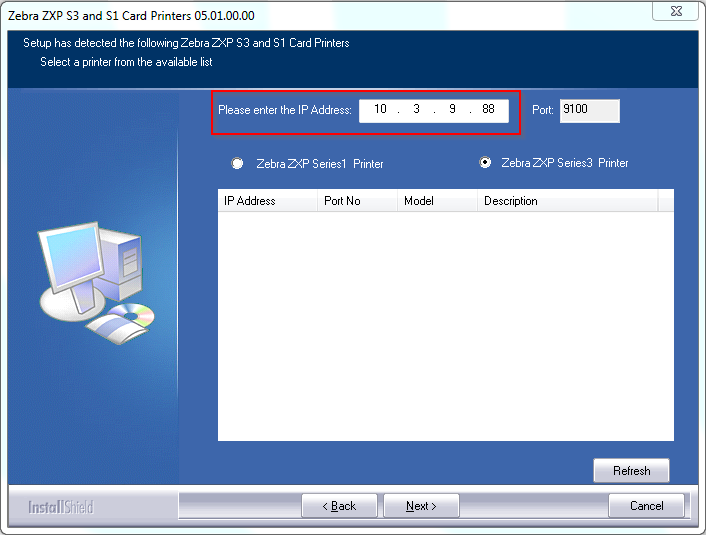
Task: Click the Description column header
Action: pos(567,201)
